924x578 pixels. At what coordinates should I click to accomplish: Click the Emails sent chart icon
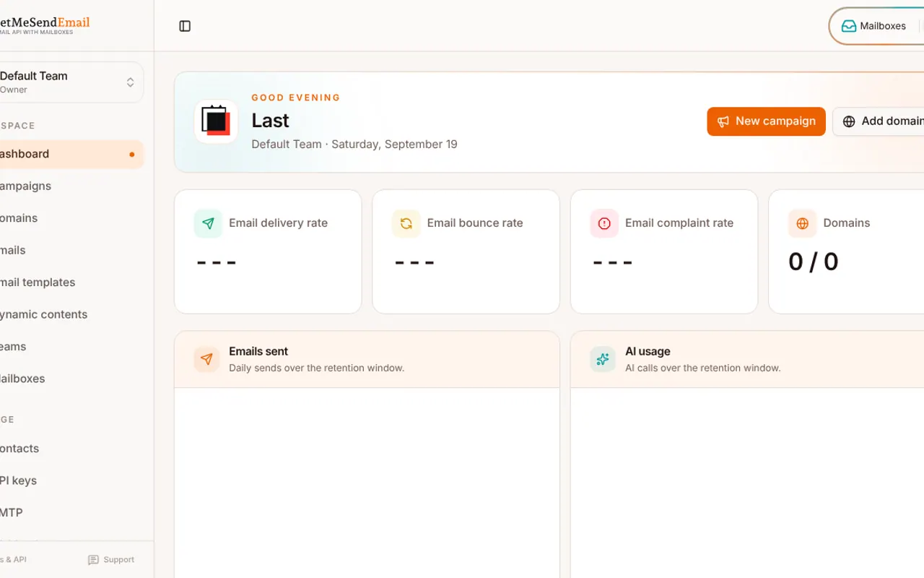tap(206, 359)
